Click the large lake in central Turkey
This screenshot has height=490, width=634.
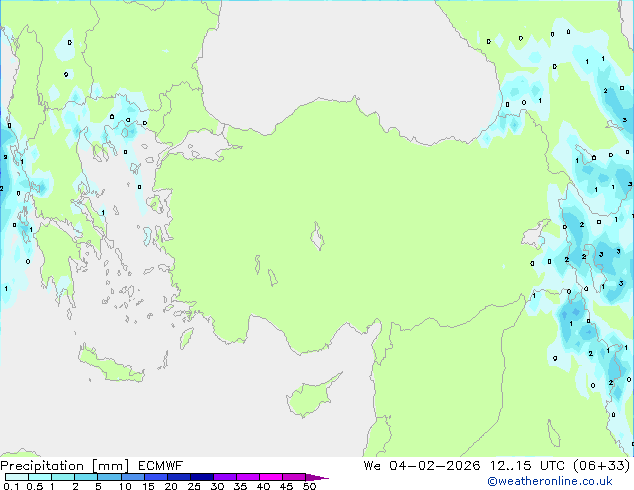[x=317, y=236]
